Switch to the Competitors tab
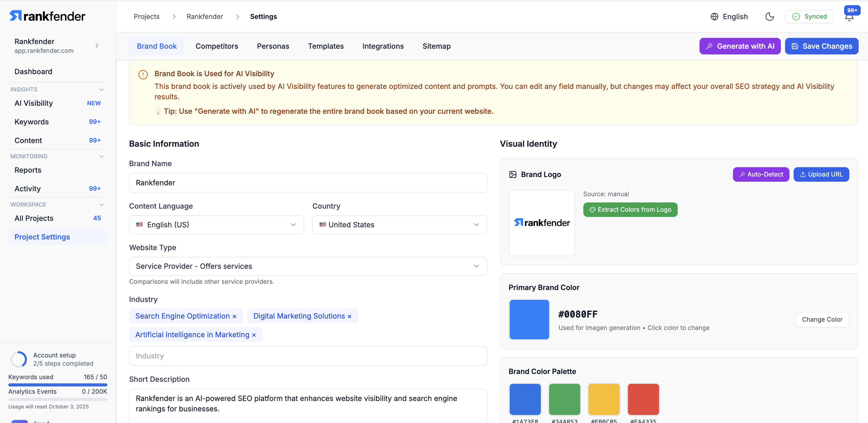Screen dimensions: 868x423 217,46
